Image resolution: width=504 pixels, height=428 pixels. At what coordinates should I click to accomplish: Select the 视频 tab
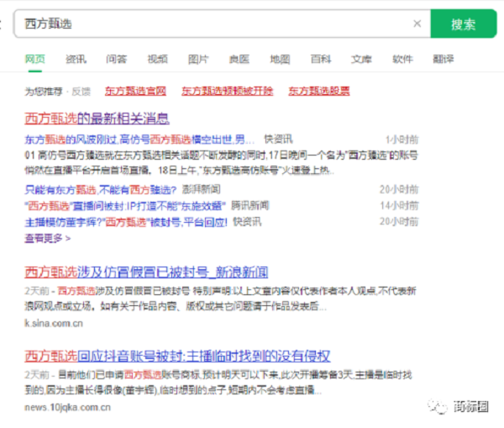point(157,59)
